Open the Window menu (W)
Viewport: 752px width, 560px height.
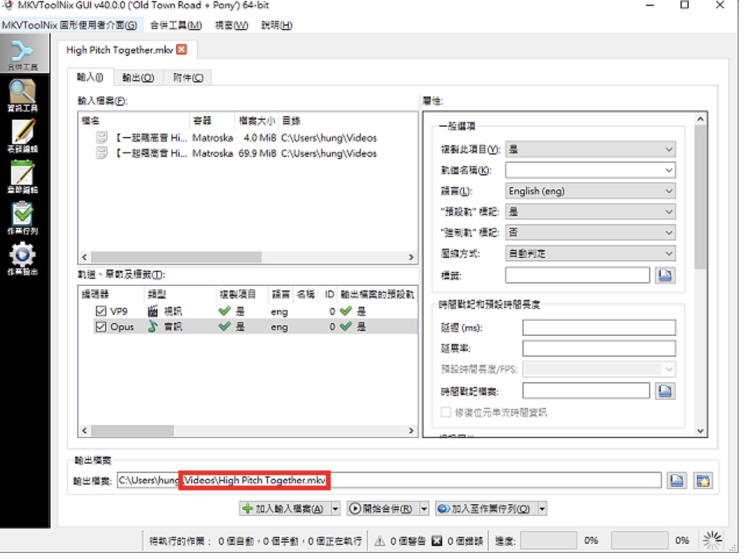[x=231, y=25]
